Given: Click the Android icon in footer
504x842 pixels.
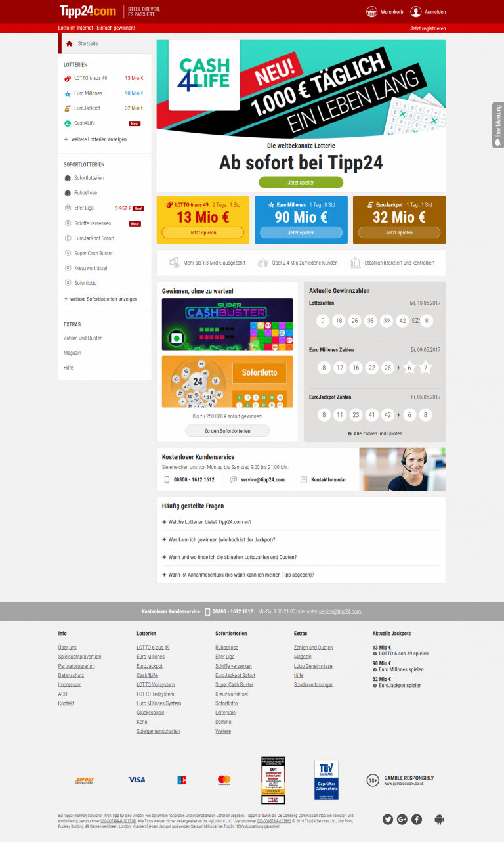Looking at the screenshot, I should click(x=439, y=819).
